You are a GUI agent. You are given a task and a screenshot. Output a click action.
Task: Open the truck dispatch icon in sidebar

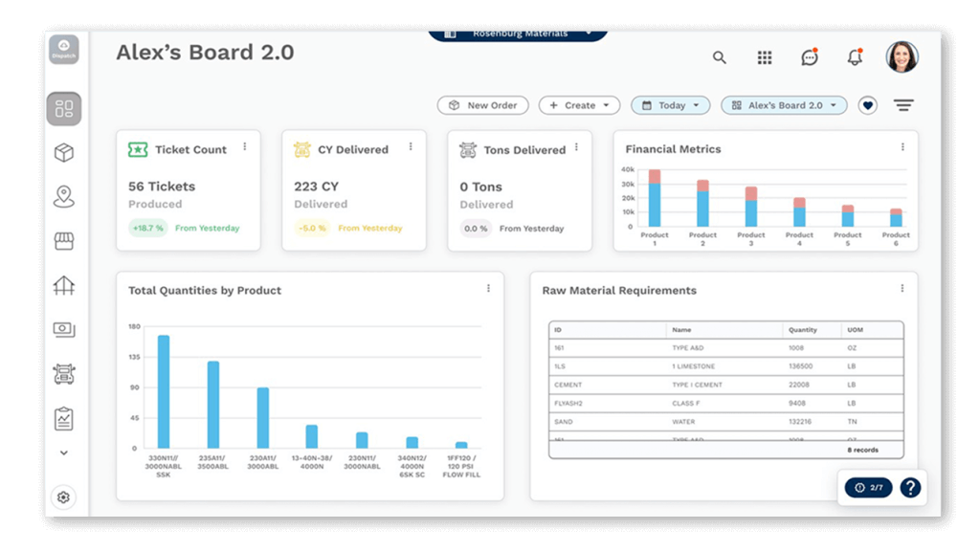[63, 374]
